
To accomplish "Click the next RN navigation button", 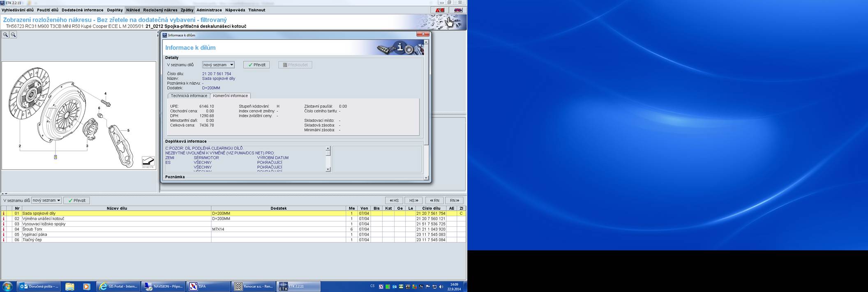I will (454, 200).
